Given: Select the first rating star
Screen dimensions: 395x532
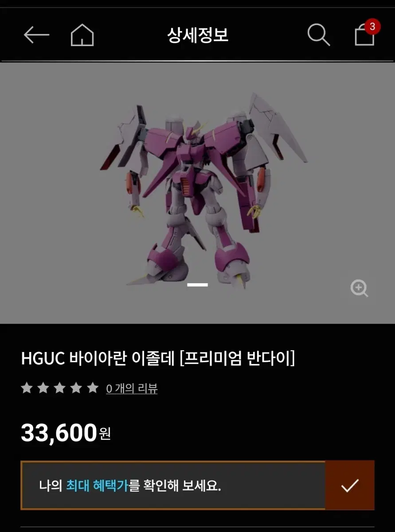Looking at the screenshot, I should click(27, 388).
